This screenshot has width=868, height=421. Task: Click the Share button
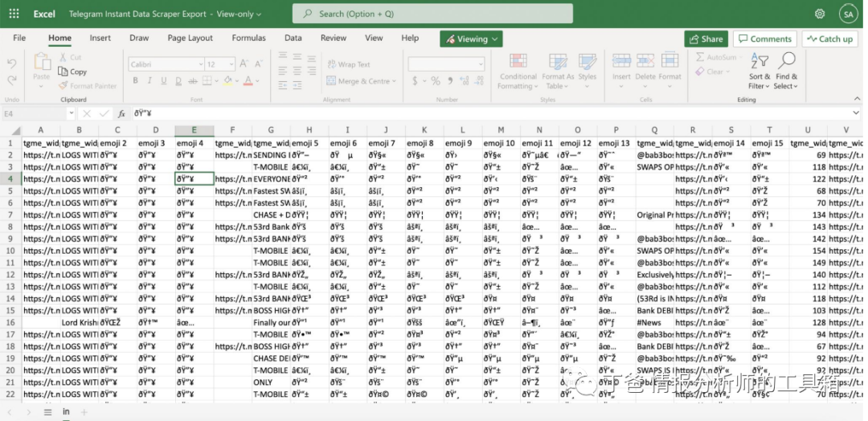pyautogui.click(x=706, y=39)
